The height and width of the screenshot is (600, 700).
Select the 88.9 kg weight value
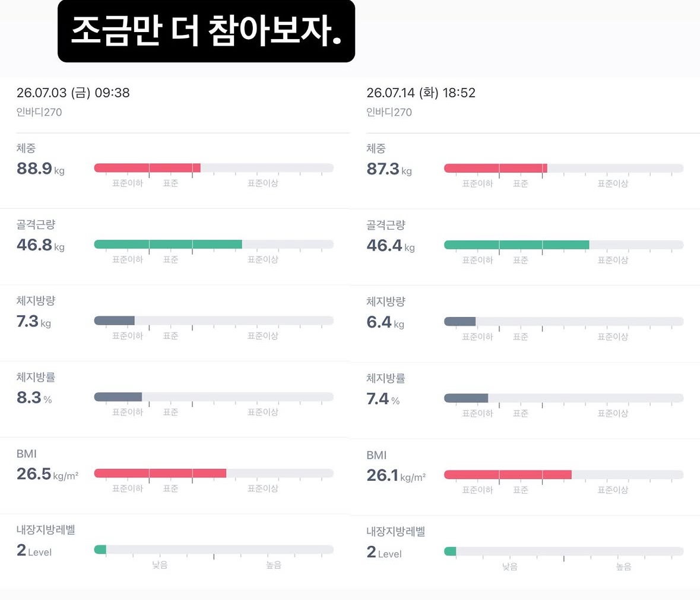click(40, 169)
